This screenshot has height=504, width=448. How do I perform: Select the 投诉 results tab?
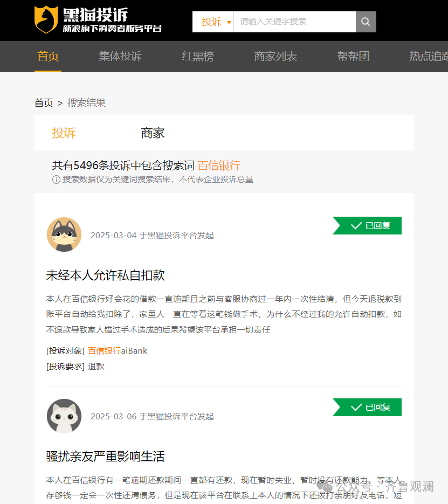64,133
